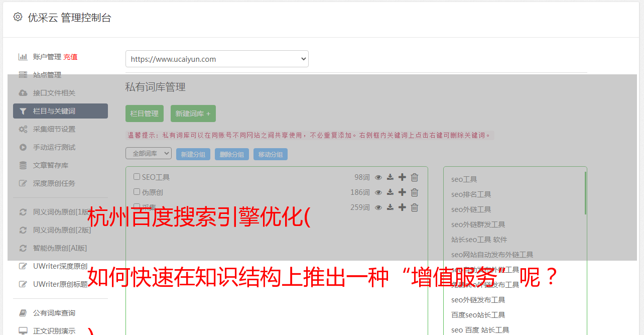This screenshot has width=644, height=335.
Task: Select keyword 'seo外链群发工具'
Action: click(478, 225)
